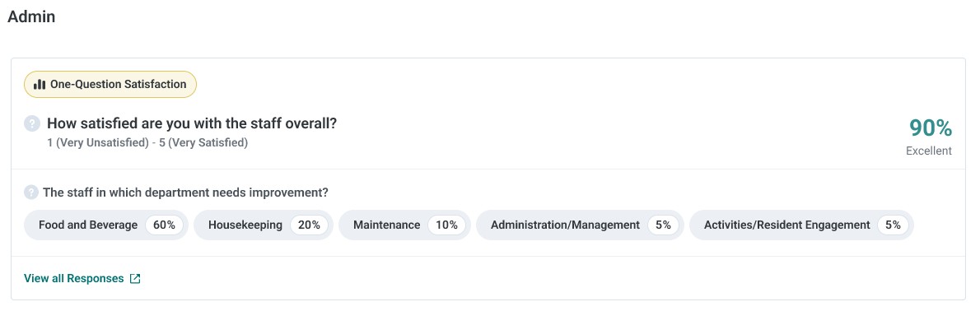Click the 5% badge on Activities/Resident Engagement

pos(894,225)
